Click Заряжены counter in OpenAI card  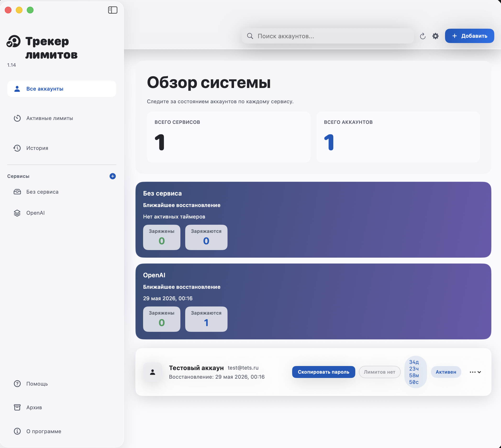click(x=161, y=319)
